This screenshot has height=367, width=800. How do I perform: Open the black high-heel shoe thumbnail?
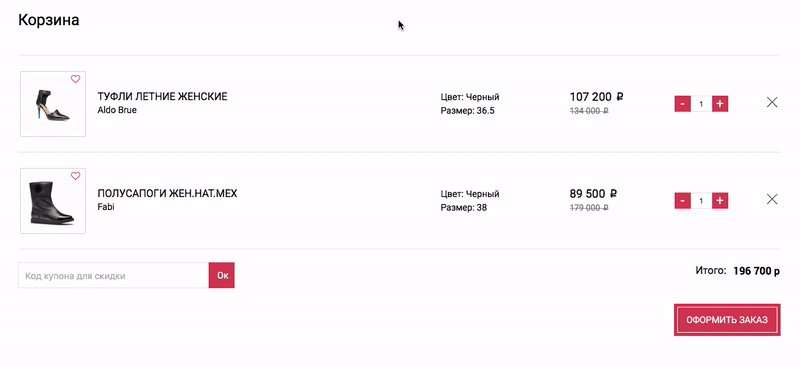(53, 104)
